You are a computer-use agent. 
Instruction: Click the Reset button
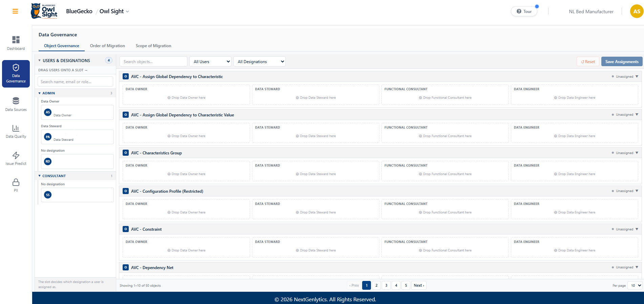point(588,61)
